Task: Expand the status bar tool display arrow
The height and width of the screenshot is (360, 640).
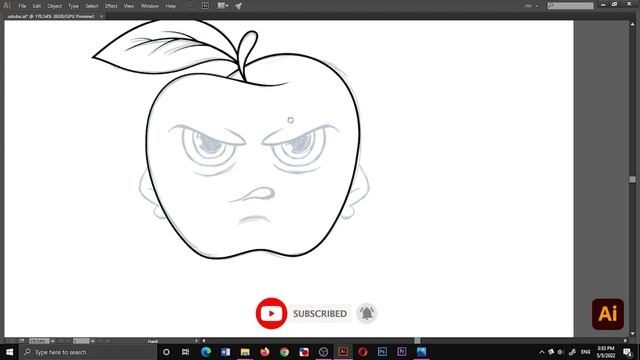Action: [x=196, y=341]
